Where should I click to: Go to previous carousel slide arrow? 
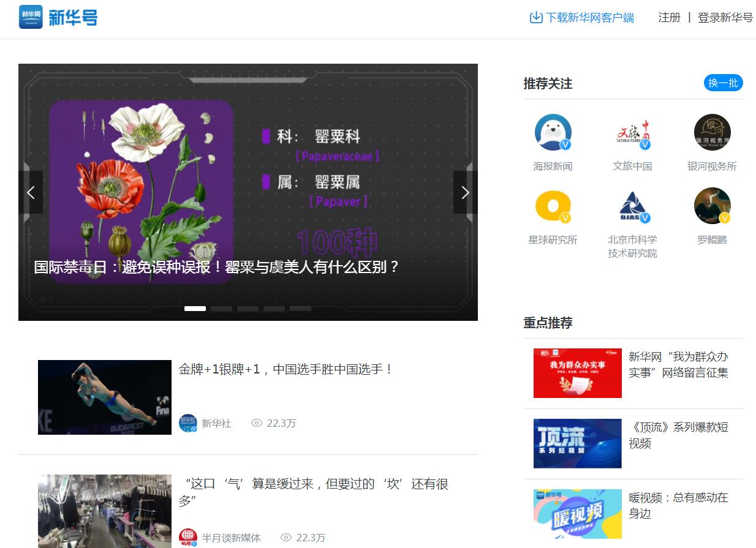[31, 192]
